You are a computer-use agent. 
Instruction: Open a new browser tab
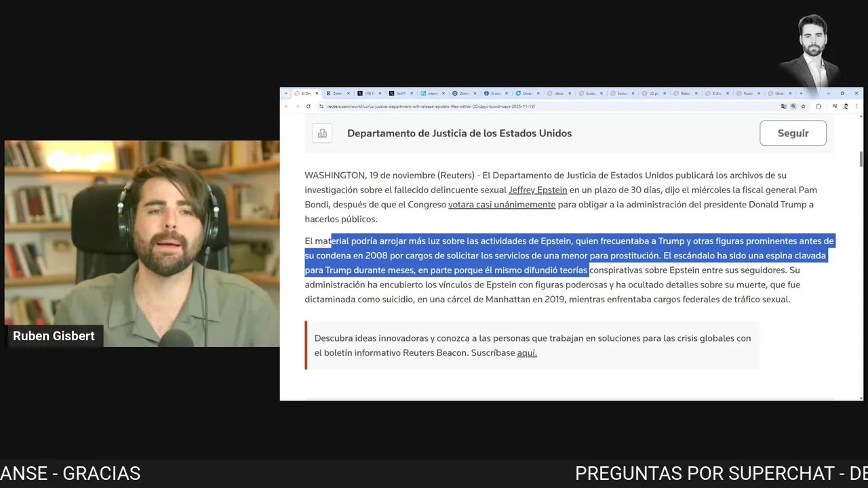(x=801, y=94)
